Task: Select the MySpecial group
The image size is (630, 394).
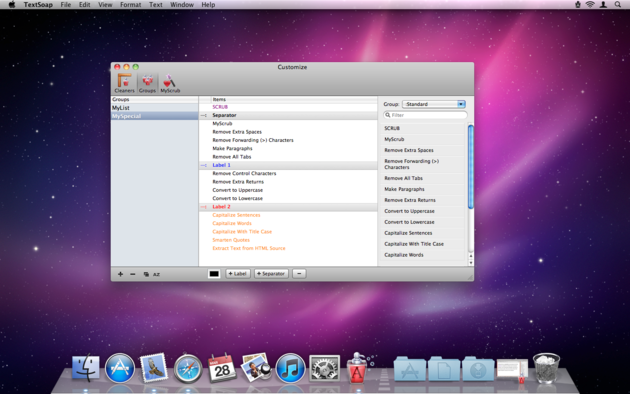Action: coord(154,116)
